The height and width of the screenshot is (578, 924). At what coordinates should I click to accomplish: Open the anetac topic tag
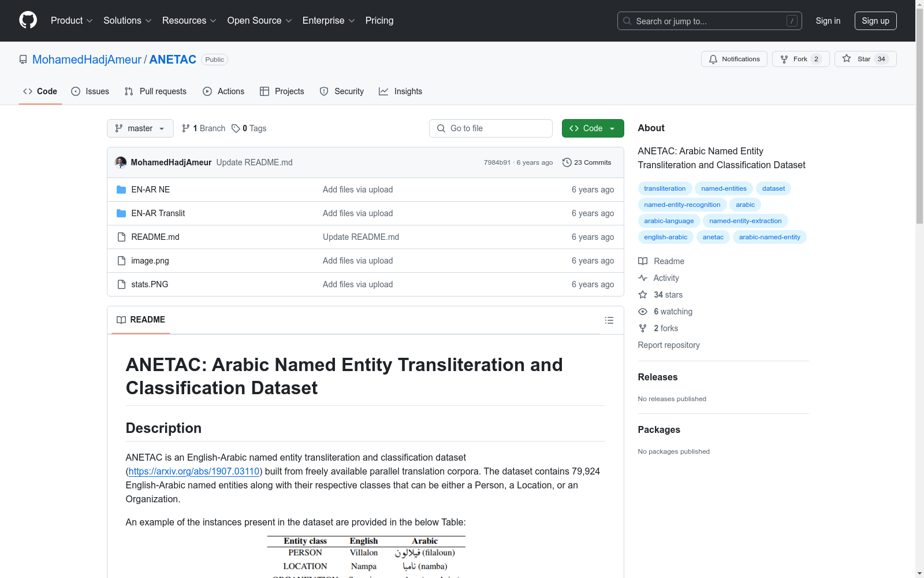[x=713, y=237]
